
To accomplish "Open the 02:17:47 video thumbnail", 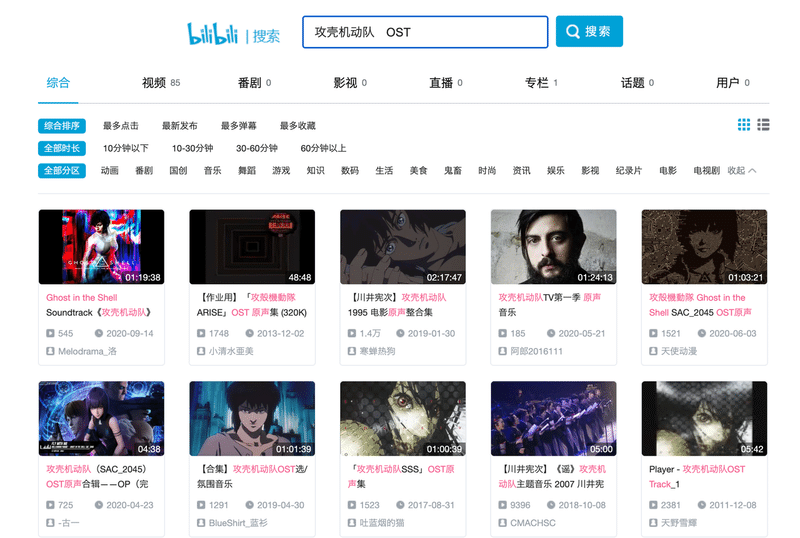I will click(x=403, y=247).
